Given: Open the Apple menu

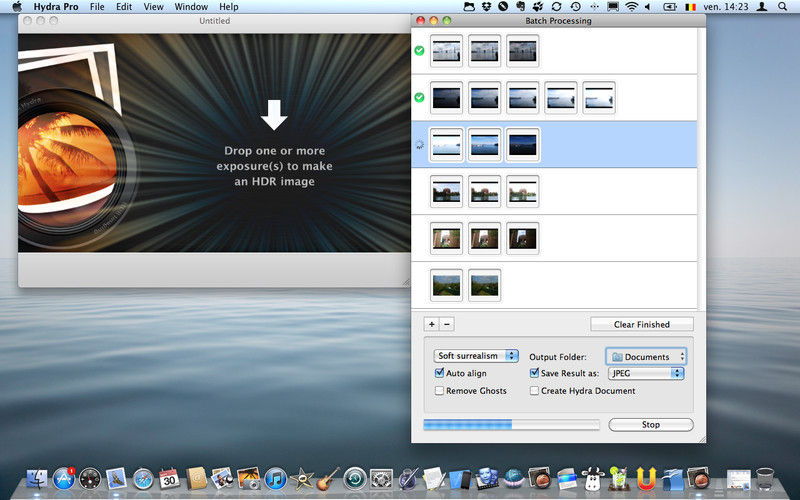Looking at the screenshot, I should coord(17,7).
